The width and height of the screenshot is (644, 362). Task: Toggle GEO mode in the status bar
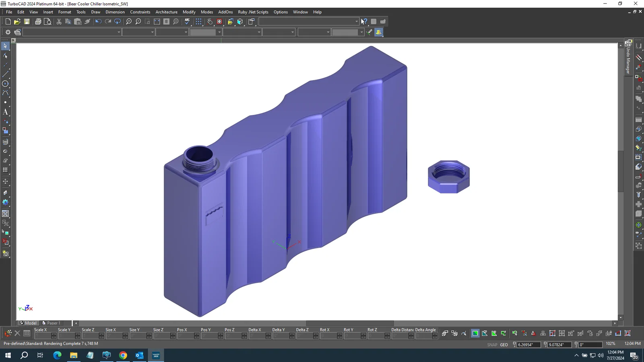coord(504,345)
